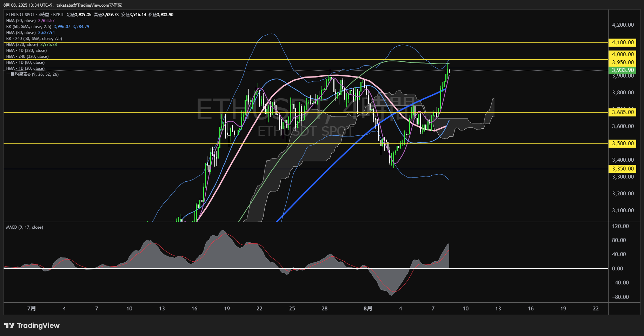Click the BB upper value 3,996.07
This screenshot has height=336, width=644.
pyautogui.click(x=62, y=27)
